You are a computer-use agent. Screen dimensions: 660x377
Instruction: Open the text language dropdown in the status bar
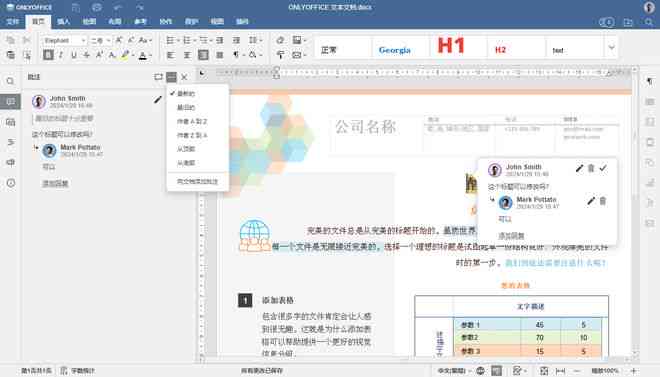pos(454,371)
